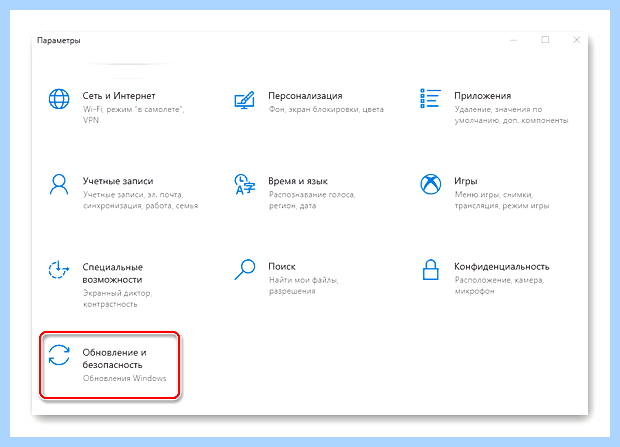Open Специальные возможности settings
620x447 pixels.
point(113,273)
